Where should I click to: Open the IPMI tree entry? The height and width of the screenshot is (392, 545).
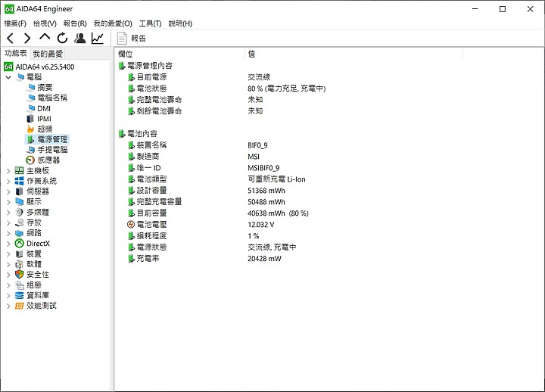tap(44, 119)
